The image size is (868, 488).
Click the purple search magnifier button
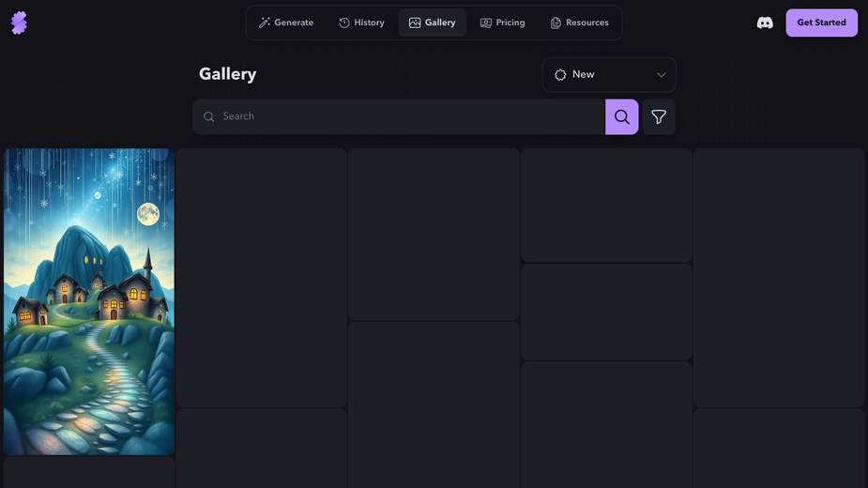point(621,117)
